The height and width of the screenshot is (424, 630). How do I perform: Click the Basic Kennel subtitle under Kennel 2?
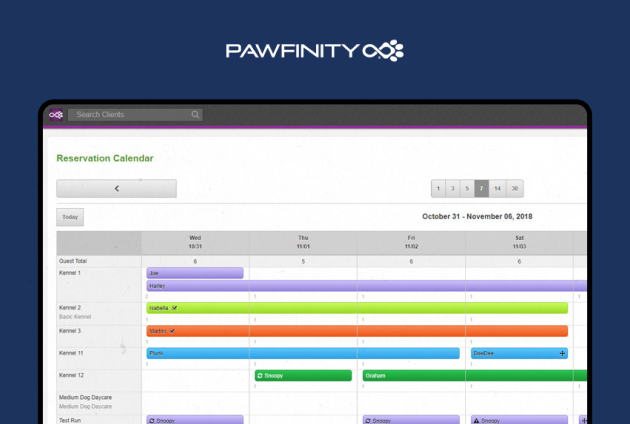(x=75, y=317)
